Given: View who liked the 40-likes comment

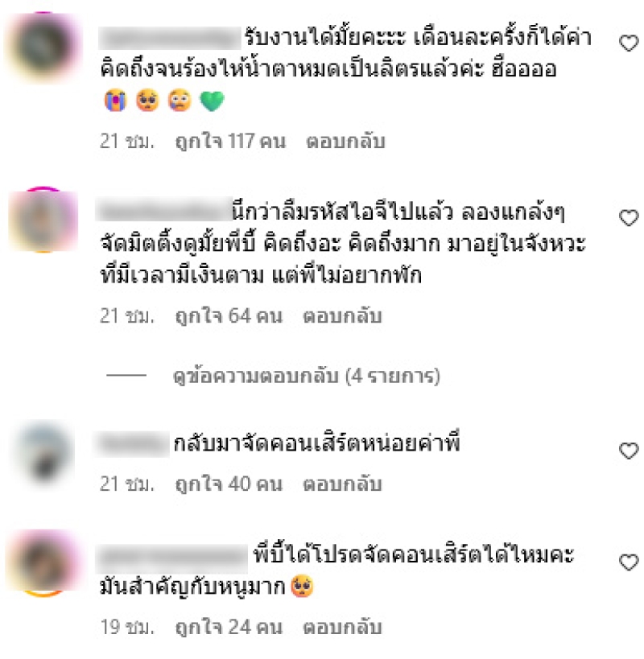Looking at the screenshot, I should point(229,484).
